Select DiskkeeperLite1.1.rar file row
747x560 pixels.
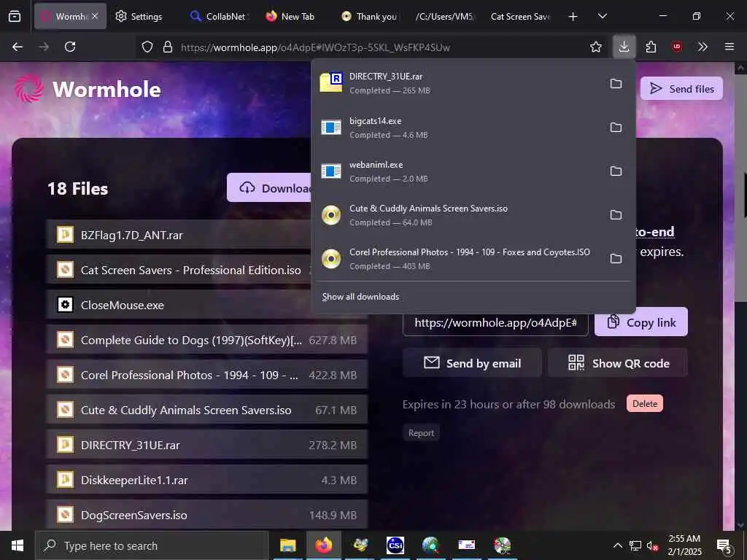point(207,480)
